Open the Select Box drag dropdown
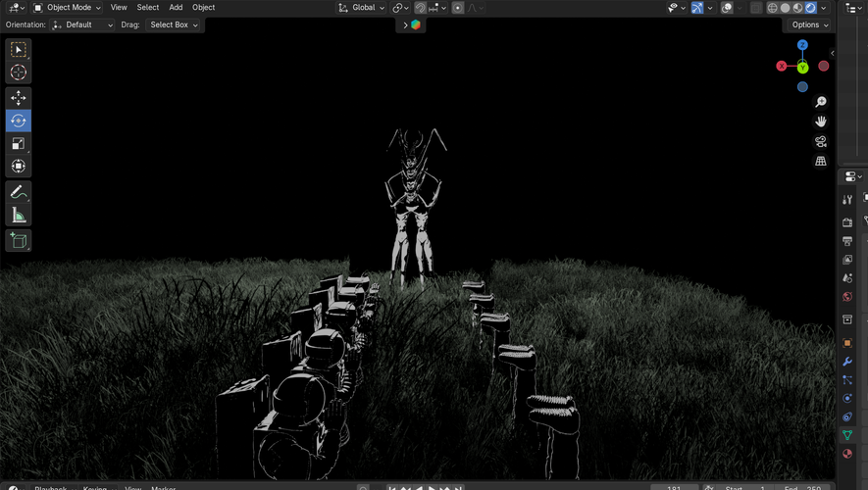Screen dimensions: 868x490 pyautogui.click(x=174, y=24)
